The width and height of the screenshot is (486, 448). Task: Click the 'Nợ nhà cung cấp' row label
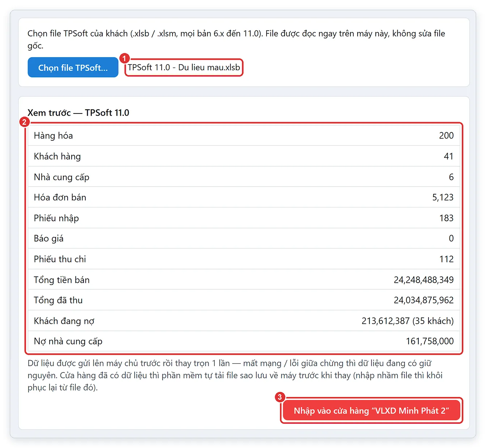pos(68,341)
